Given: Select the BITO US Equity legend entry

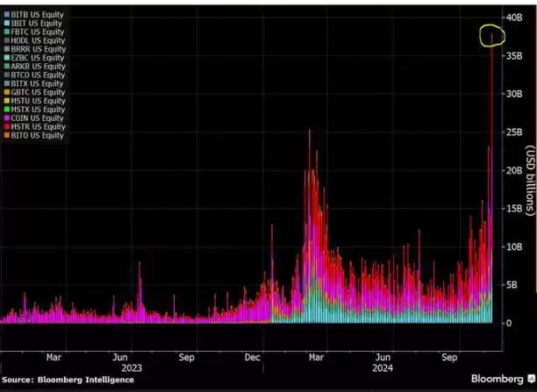Looking at the screenshot, I should point(33,134).
